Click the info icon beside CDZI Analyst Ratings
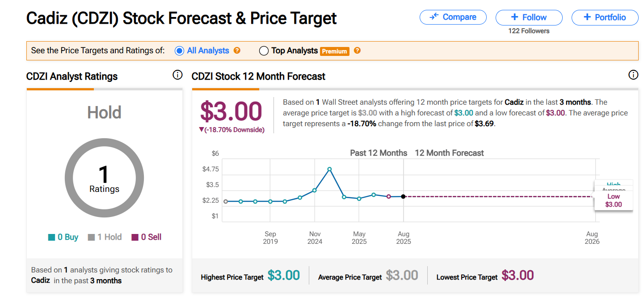Viewport: 644px width, 306px height. [x=177, y=75]
